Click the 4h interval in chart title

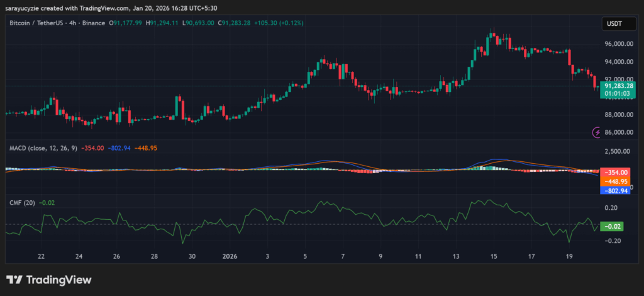pyautogui.click(x=70, y=23)
